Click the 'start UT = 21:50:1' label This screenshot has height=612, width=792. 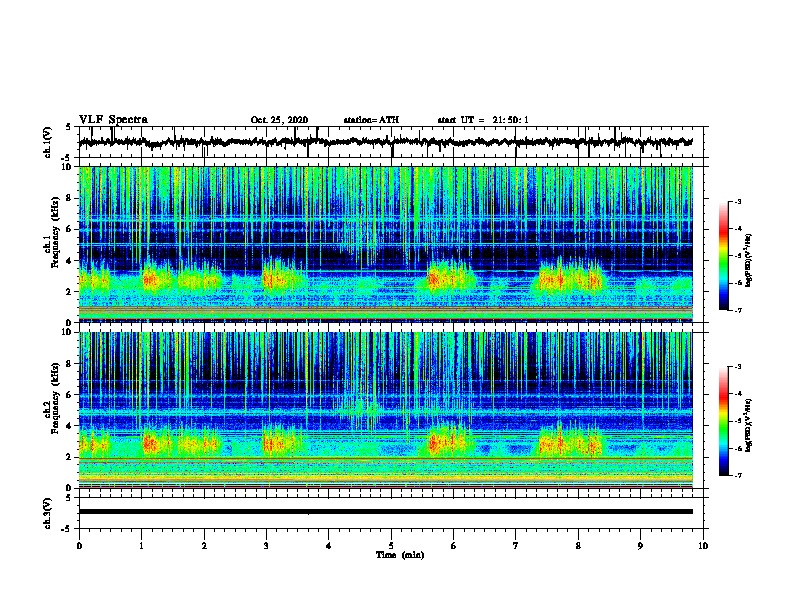(483, 120)
